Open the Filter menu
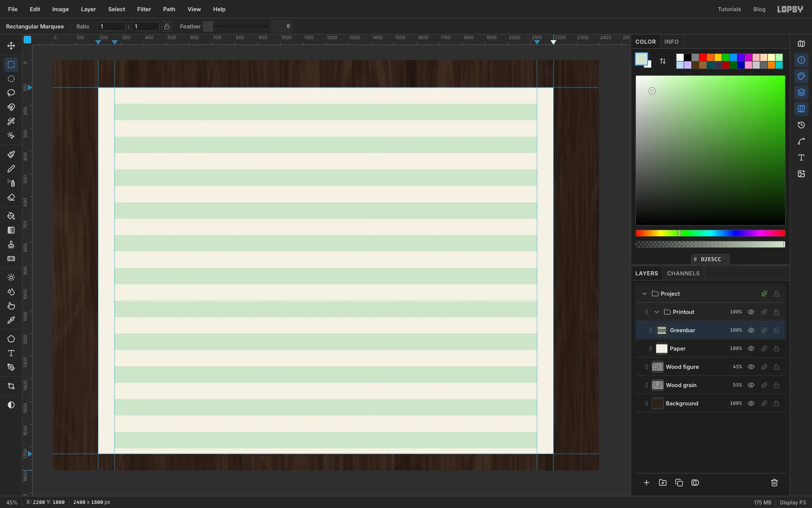This screenshot has width=812, height=508. tap(144, 9)
